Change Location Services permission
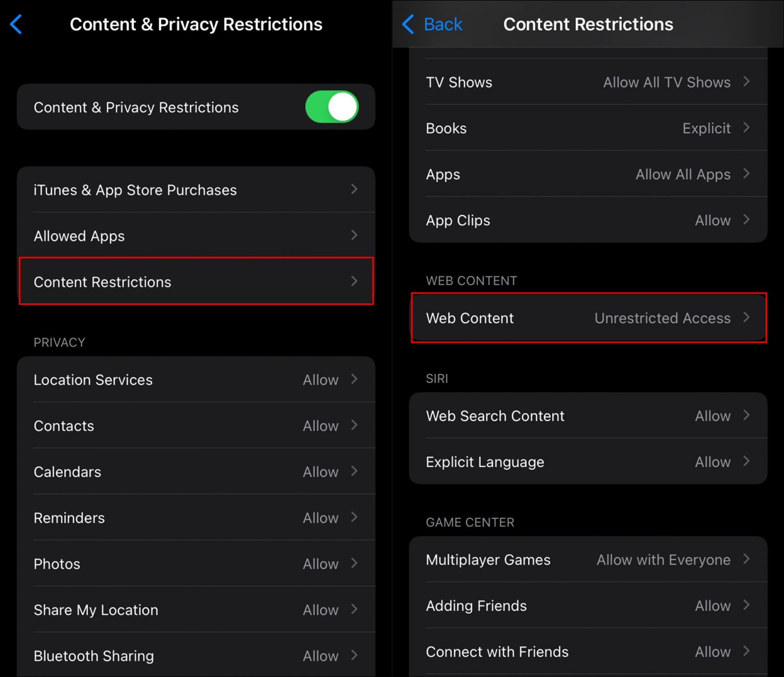This screenshot has width=784, height=677. click(196, 379)
